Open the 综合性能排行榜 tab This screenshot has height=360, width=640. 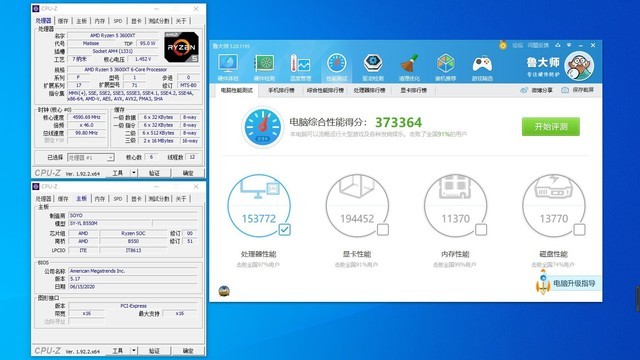(325, 90)
